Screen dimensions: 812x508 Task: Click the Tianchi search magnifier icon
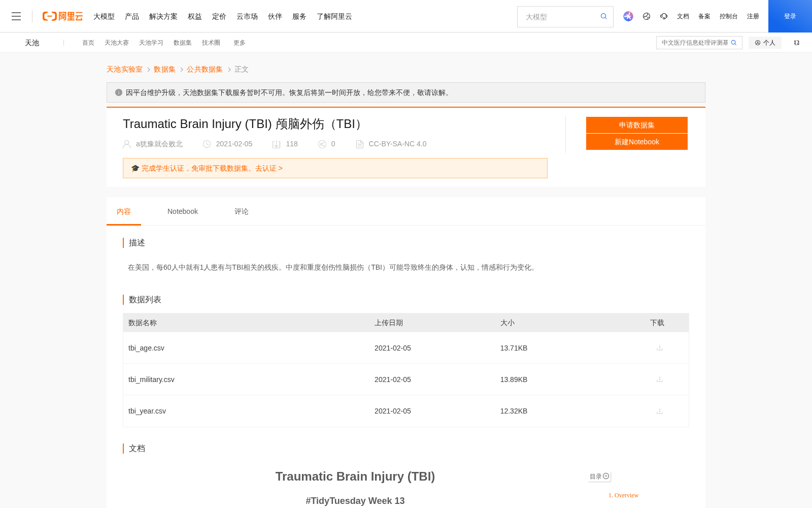coord(734,43)
